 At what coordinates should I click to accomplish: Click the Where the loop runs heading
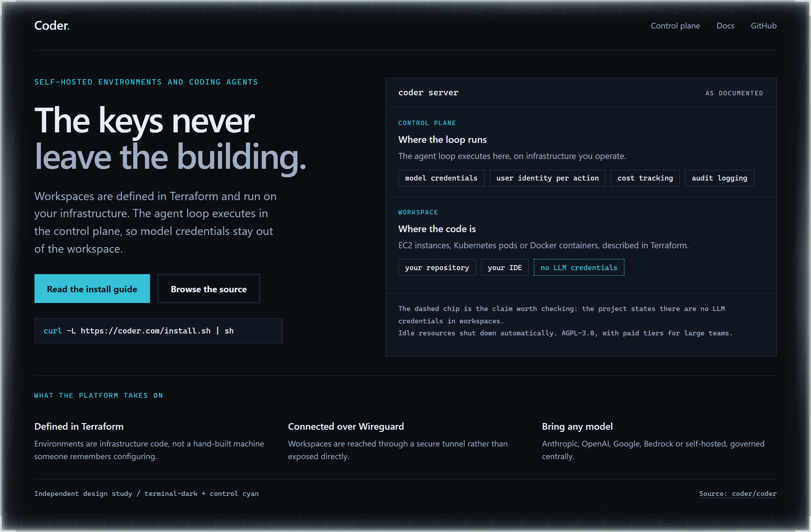(442, 140)
